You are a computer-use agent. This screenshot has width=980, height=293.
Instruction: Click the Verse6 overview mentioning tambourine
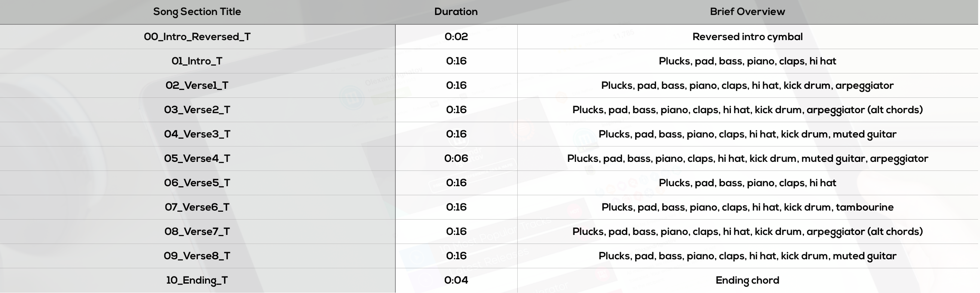747,208
